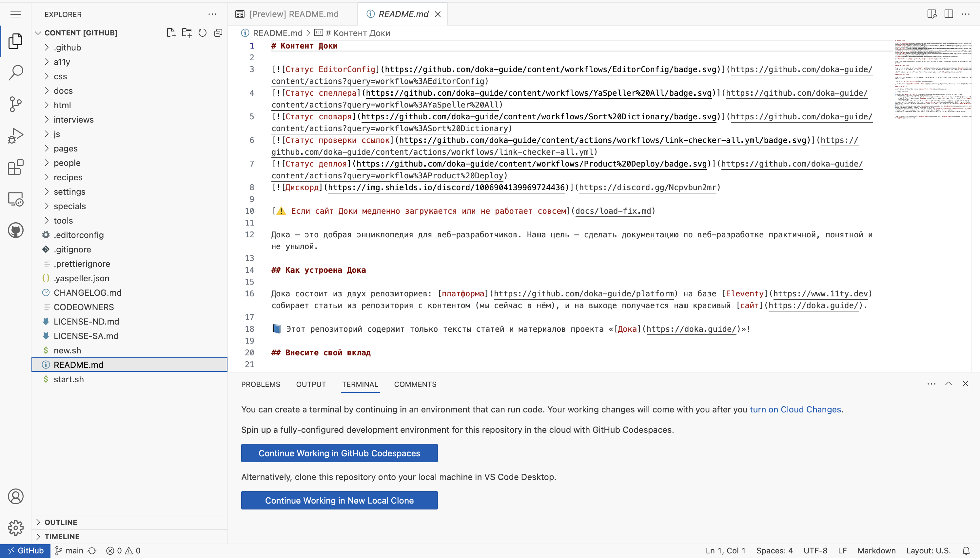Switch branch via main in status bar
Viewport: 980px width, 558px height.
[69, 551]
